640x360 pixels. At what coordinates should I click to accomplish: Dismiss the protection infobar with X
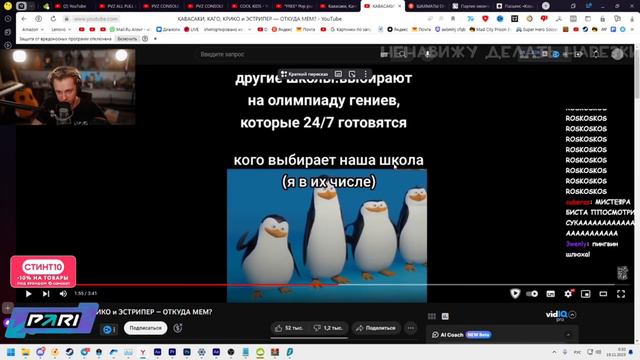(x=155, y=38)
